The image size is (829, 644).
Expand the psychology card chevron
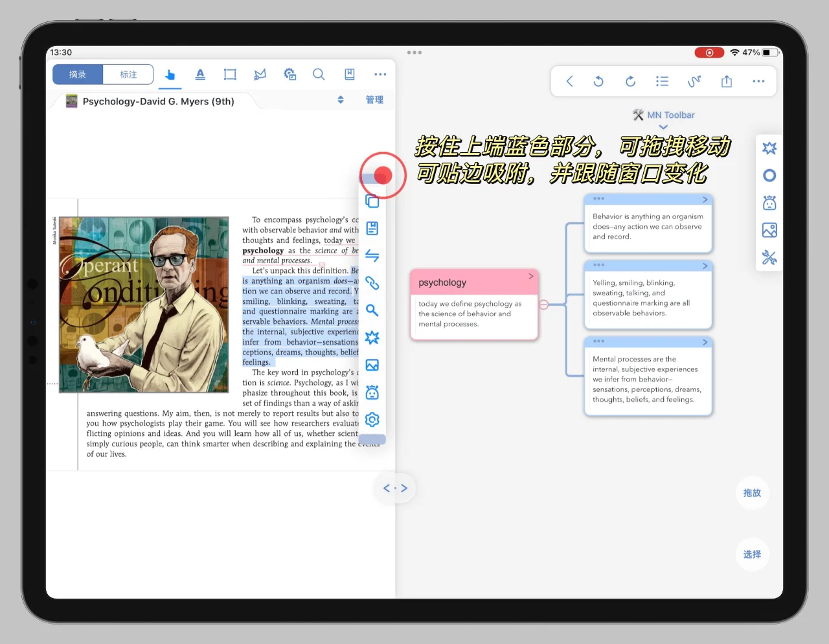531,277
